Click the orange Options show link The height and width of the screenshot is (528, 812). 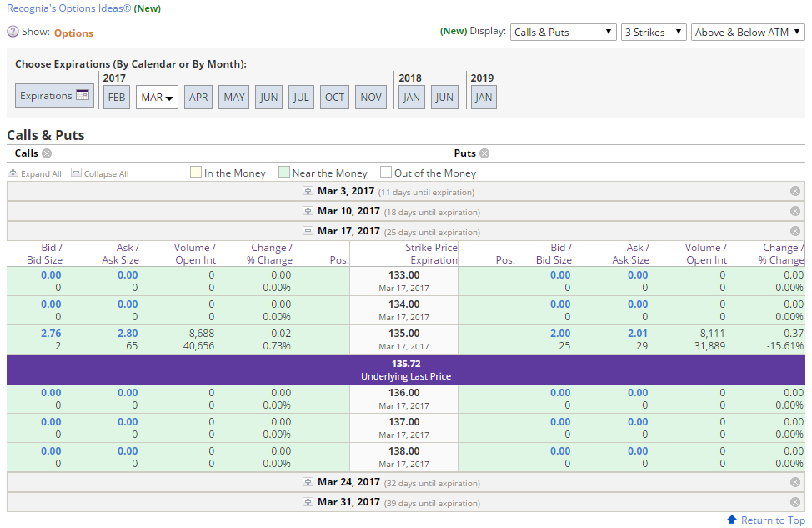[73, 33]
